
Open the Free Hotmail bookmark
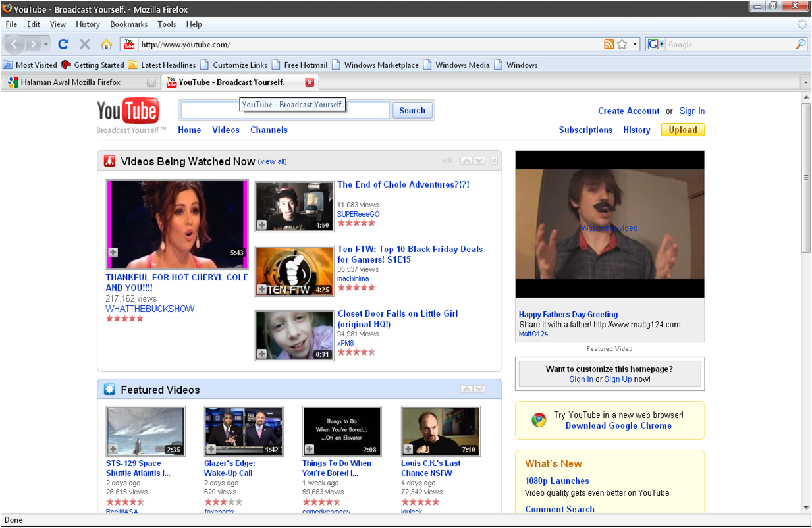pyautogui.click(x=300, y=65)
